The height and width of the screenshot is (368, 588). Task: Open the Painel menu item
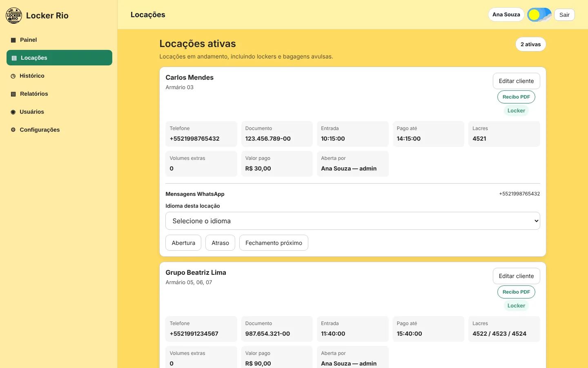[x=59, y=40]
